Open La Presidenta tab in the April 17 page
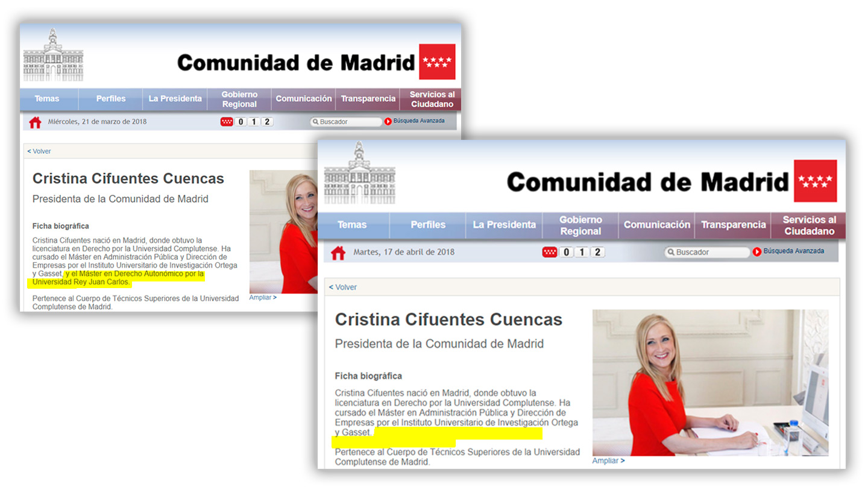 (x=505, y=225)
